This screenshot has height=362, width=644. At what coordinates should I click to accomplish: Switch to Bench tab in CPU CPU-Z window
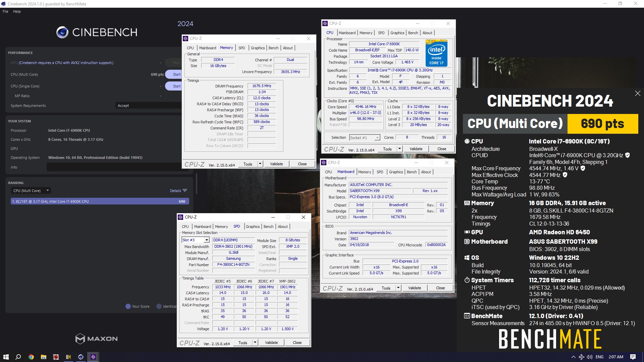[x=413, y=33]
